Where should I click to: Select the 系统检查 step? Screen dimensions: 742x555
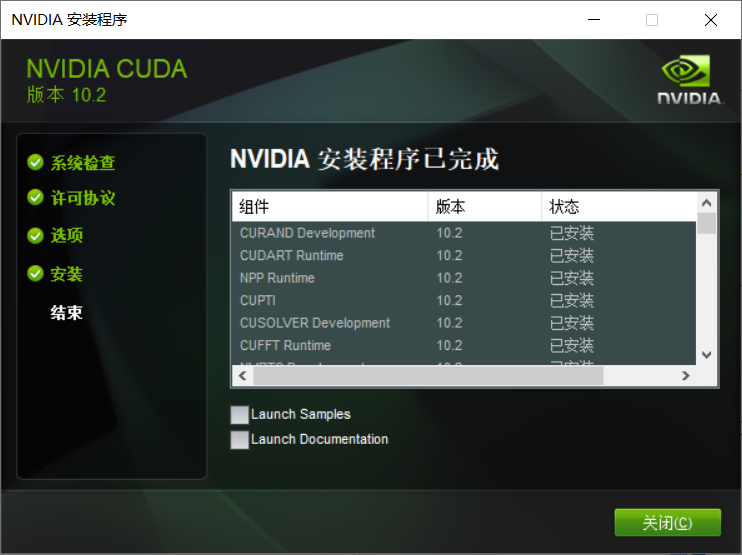coord(83,163)
